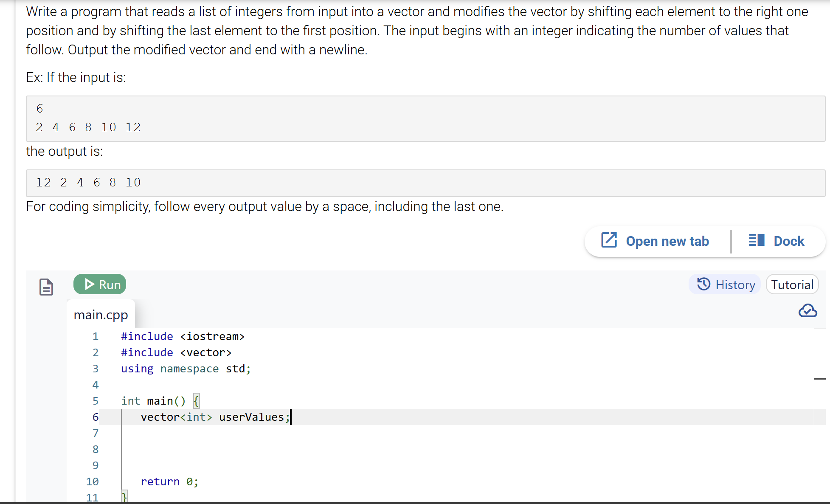The image size is (830, 504).
Task: Click the docking layout icon next to Dock
Action: point(757,240)
